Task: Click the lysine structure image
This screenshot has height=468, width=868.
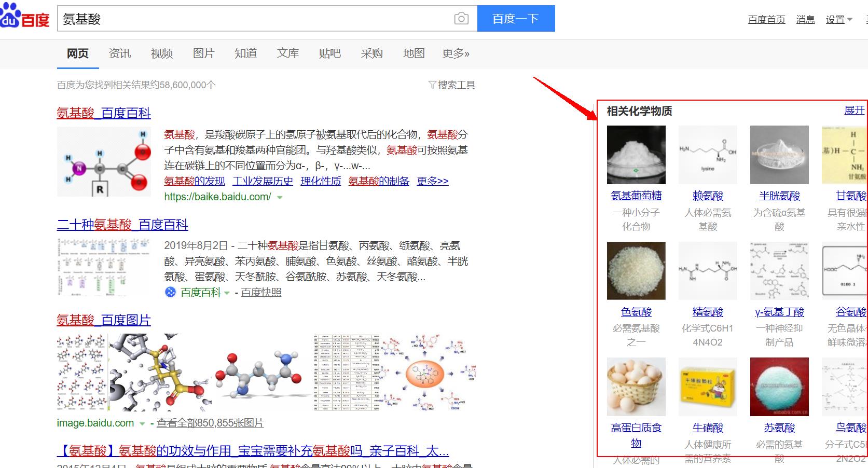Action: (x=708, y=155)
